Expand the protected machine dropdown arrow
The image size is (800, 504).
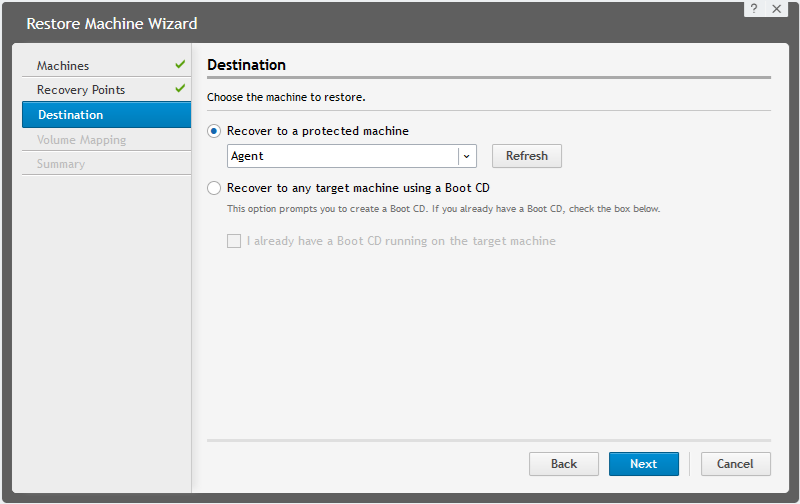tap(466, 156)
